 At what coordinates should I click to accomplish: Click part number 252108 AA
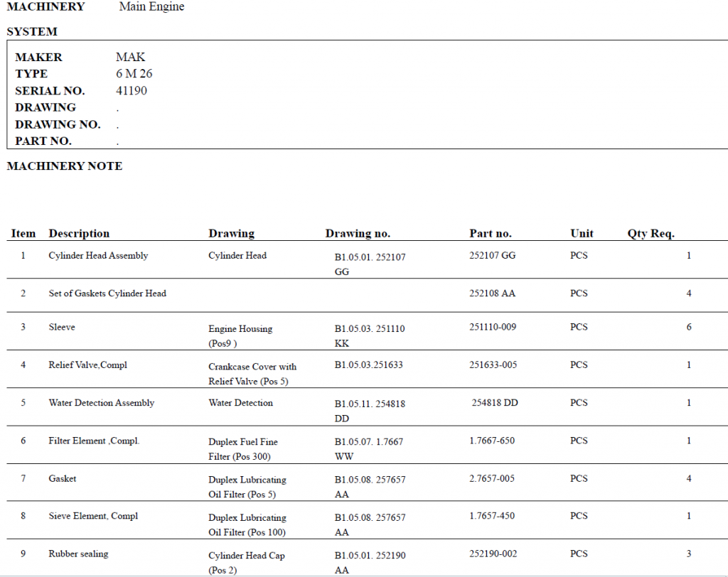492,293
